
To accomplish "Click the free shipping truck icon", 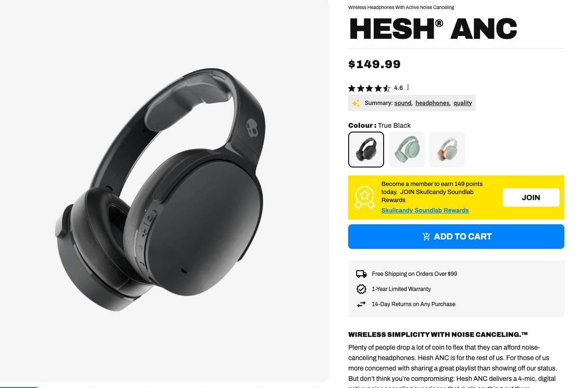I will [361, 274].
